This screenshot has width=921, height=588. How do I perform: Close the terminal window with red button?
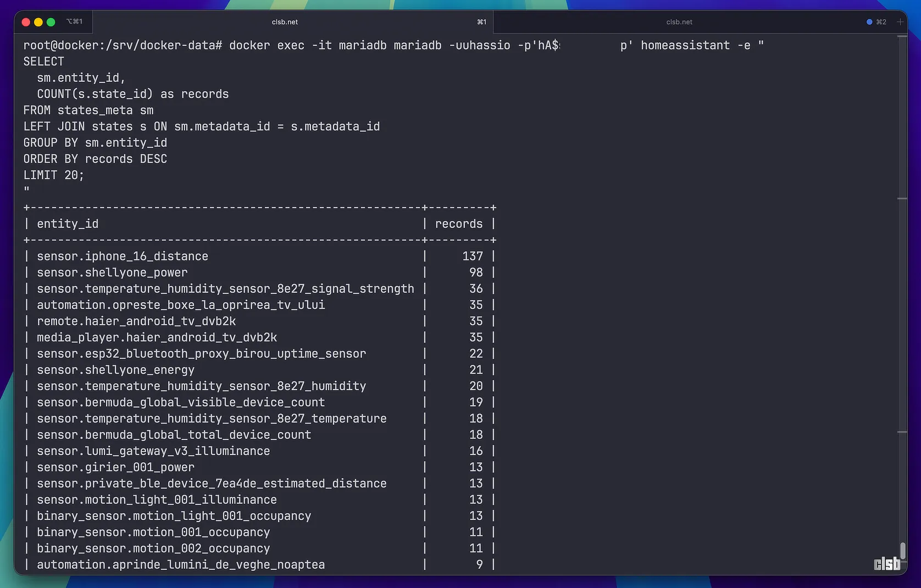[x=26, y=22]
